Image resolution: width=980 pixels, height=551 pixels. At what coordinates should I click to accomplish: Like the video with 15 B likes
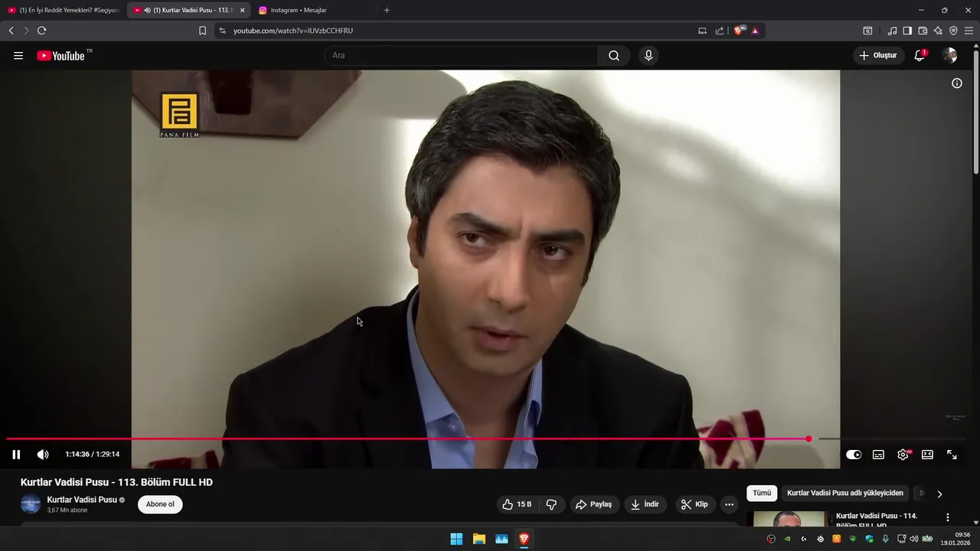coord(517,504)
